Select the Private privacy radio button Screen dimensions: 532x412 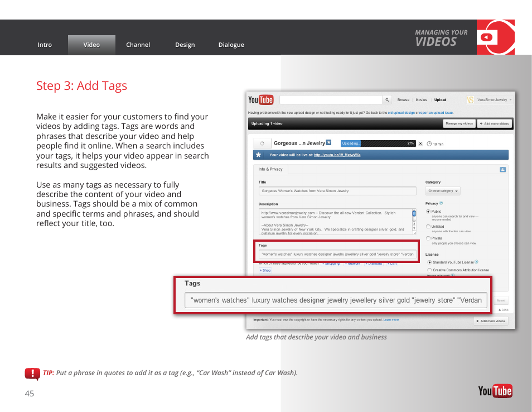coord(428,238)
